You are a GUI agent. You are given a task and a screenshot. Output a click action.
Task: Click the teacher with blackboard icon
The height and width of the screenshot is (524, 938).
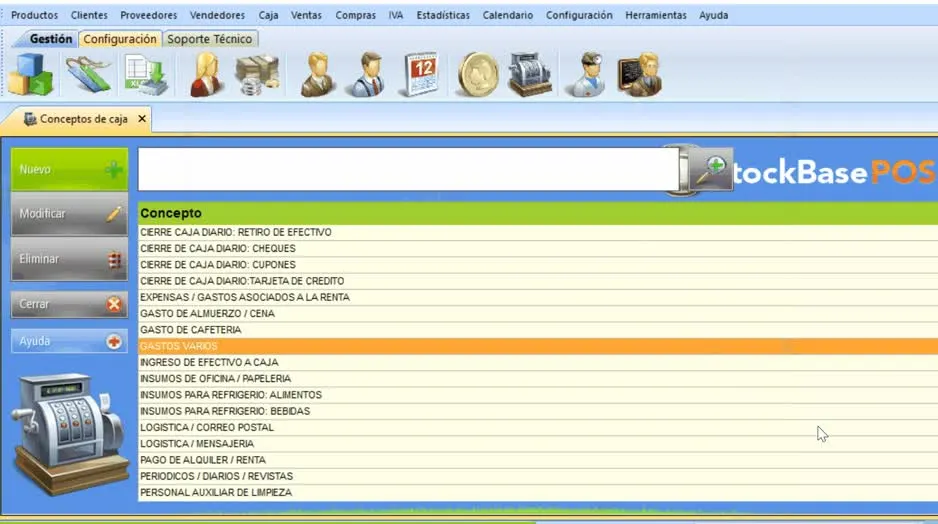639,75
